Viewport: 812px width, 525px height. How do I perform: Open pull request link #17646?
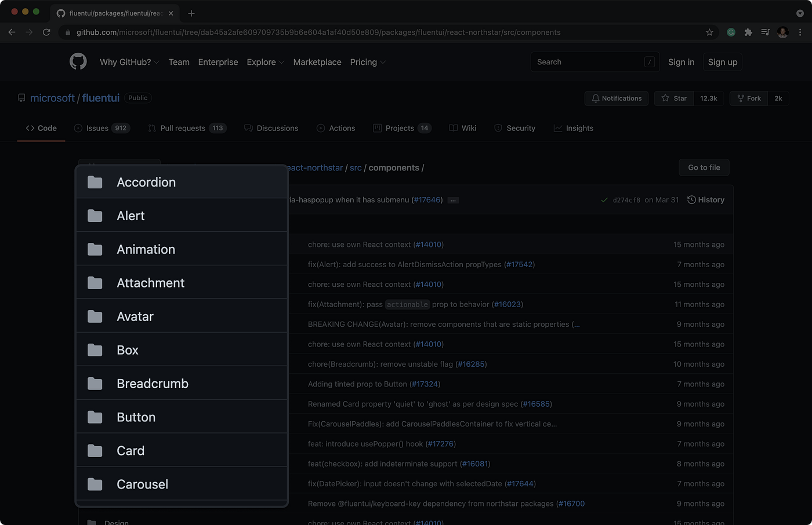click(x=427, y=199)
